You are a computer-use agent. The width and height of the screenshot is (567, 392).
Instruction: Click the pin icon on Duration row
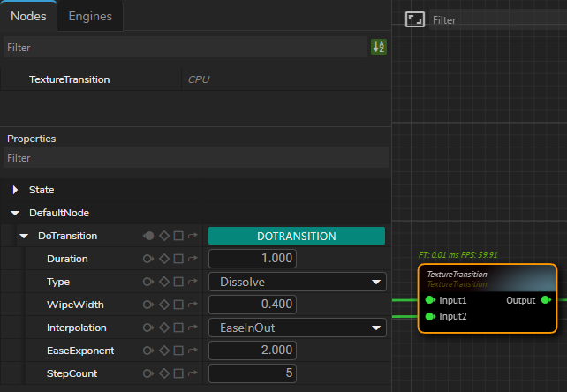[147, 259]
